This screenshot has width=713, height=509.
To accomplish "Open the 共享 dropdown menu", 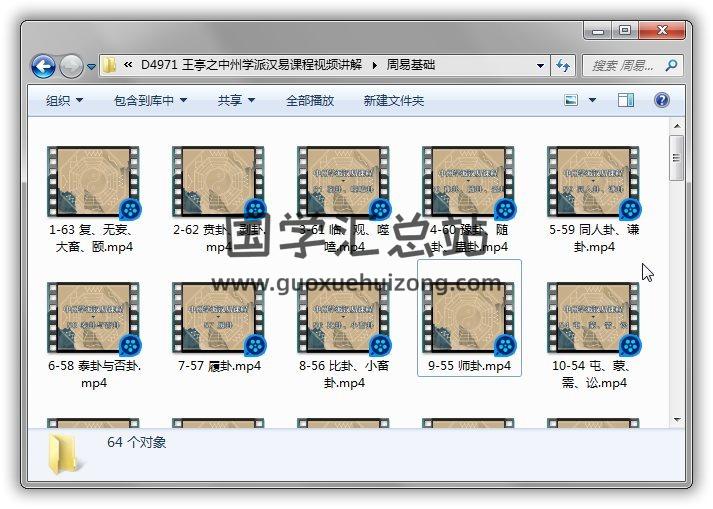I will 236,100.
